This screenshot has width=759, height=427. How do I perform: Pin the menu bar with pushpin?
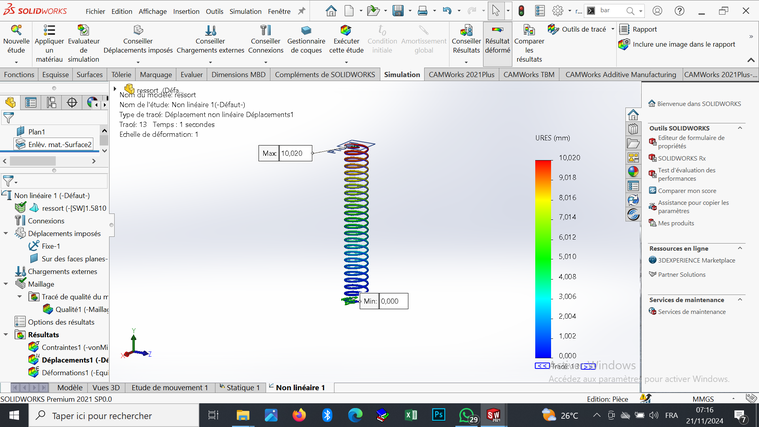(x=301, y=11)
